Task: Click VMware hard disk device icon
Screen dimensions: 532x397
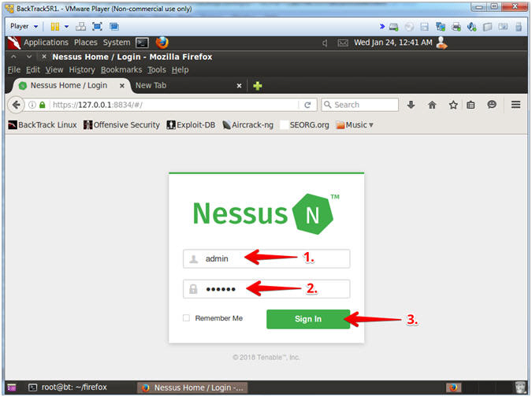Action: coord(393,27)
